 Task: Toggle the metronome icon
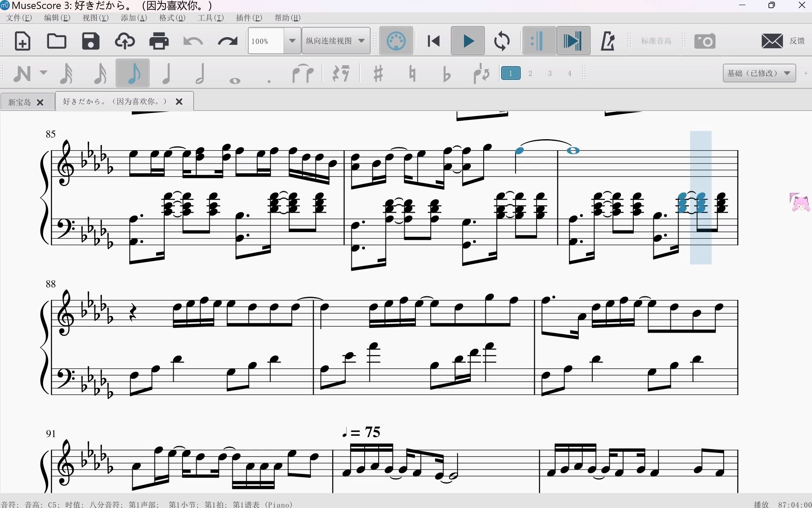click(608, 41)
